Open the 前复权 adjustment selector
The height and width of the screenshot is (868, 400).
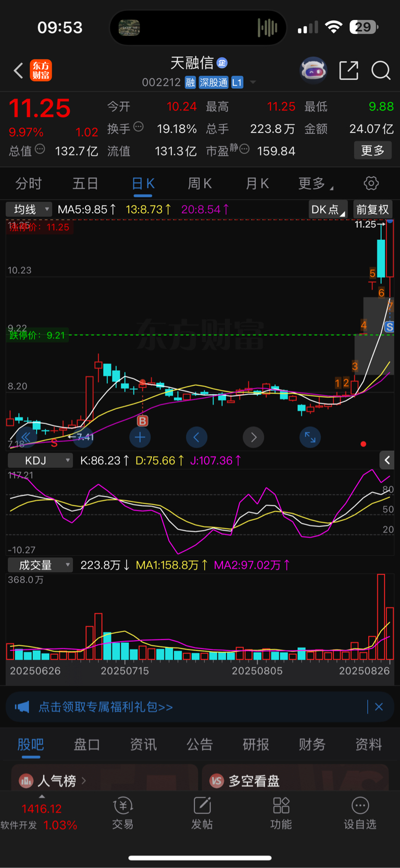tap(372, 210)
